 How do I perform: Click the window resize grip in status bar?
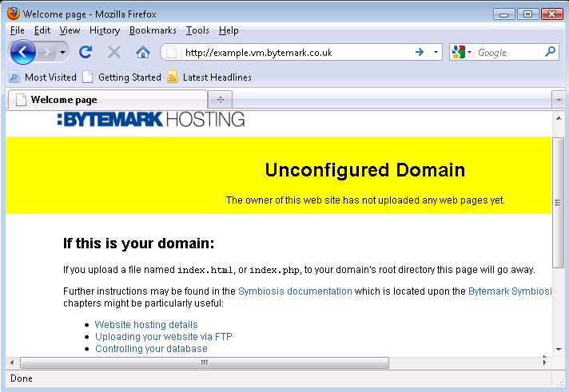tap(559, 381)
